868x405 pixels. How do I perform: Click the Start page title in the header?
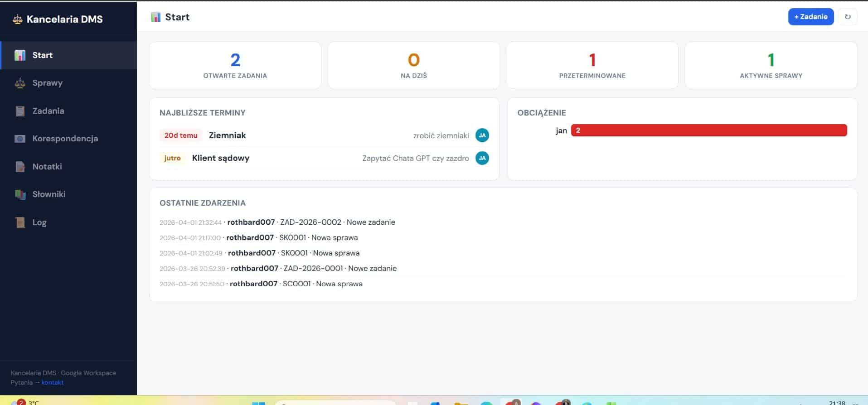tap(177, 17)
